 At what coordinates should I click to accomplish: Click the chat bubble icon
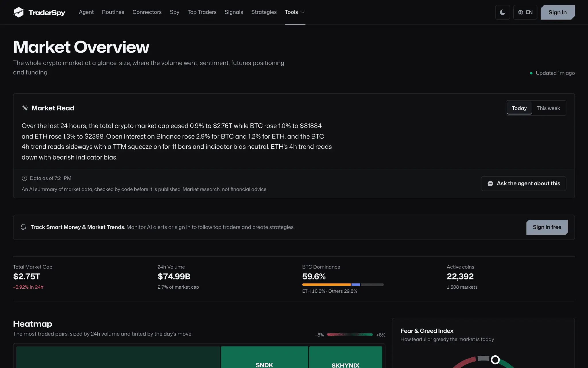490,183
